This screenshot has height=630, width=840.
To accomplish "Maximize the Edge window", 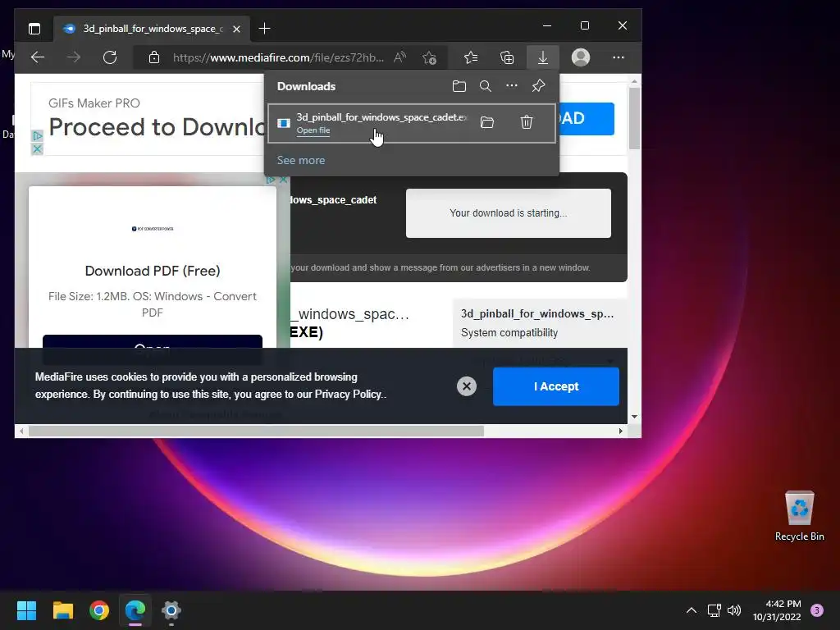I will tap(584, 25).
